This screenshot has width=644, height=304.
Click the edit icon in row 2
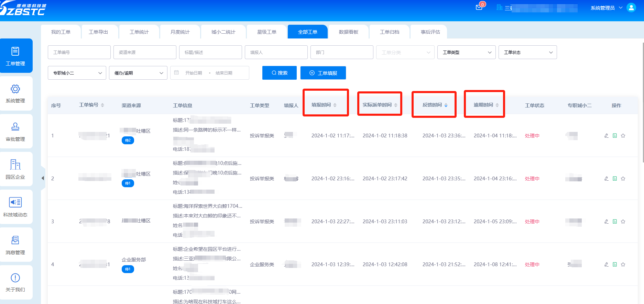click(607, 179)
